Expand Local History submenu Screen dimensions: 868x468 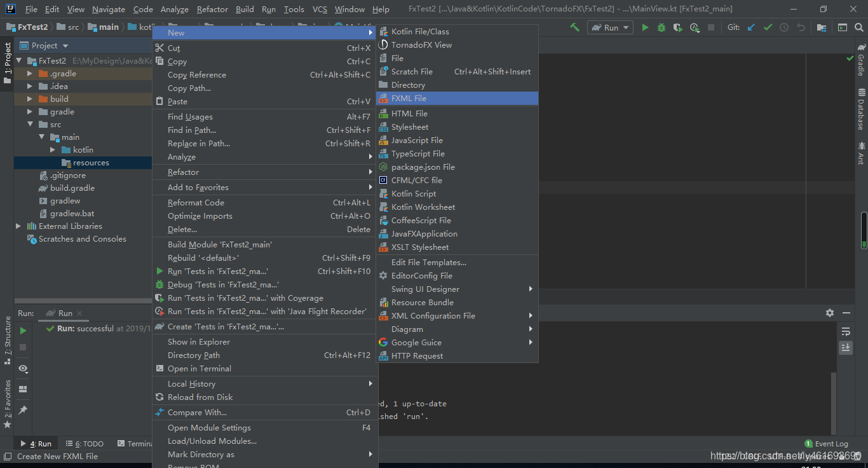[264, 383]
